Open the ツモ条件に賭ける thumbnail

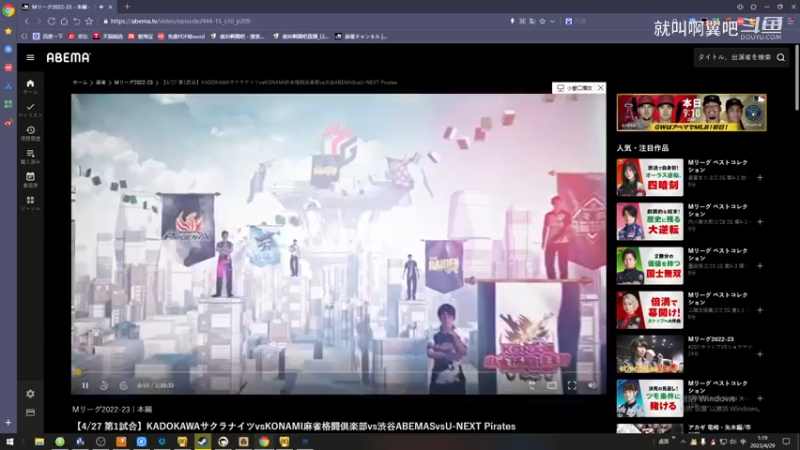point(649,398)
